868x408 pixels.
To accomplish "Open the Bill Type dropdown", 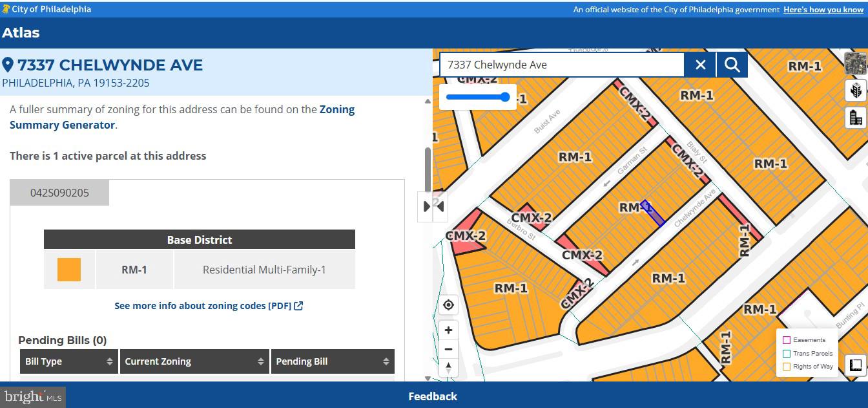I will [x=68, y=361].
